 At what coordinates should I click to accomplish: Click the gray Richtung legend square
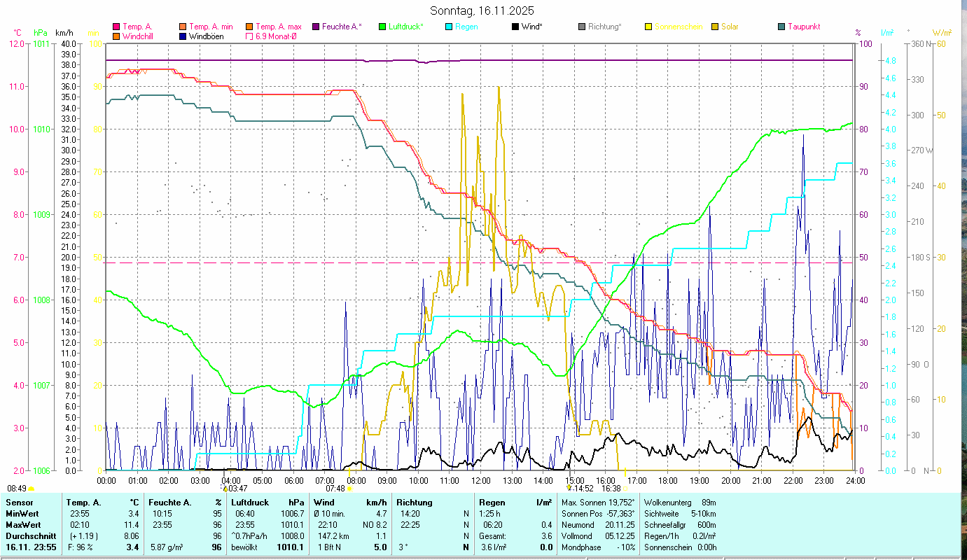click(x=582, y=27)
